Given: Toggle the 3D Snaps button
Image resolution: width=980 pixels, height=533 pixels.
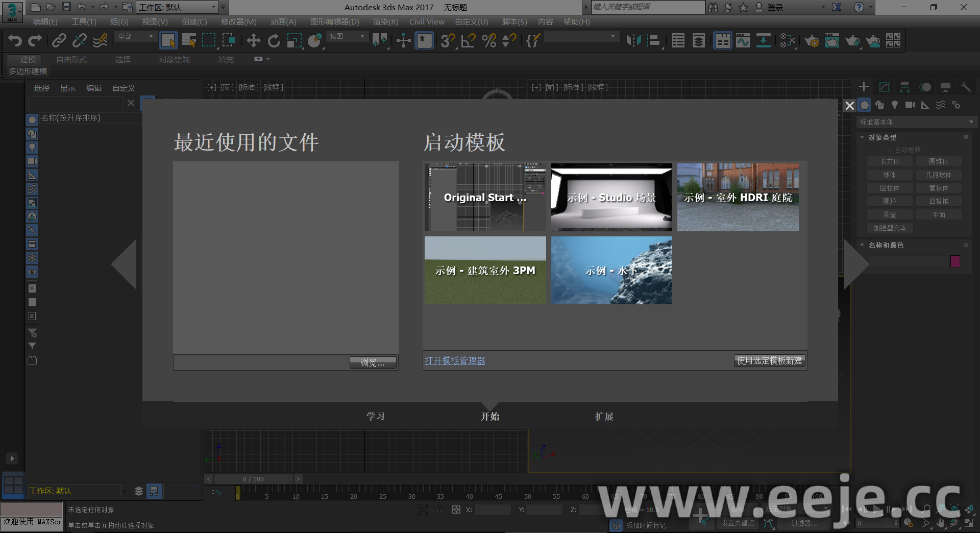Looking at the screenshot, I should (447, 41).
